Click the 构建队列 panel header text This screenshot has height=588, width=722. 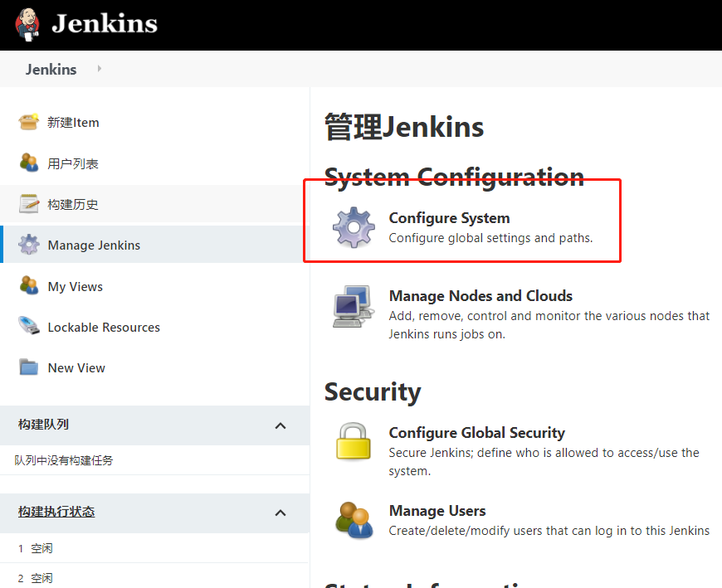(43, 425)
